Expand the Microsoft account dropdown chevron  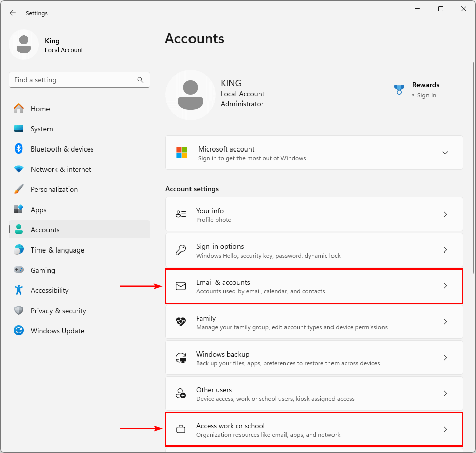point(445,153)
